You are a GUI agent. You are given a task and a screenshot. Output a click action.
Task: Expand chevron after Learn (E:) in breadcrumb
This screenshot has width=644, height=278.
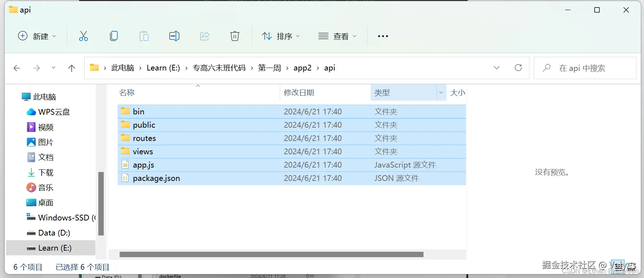tap(186, 68)
